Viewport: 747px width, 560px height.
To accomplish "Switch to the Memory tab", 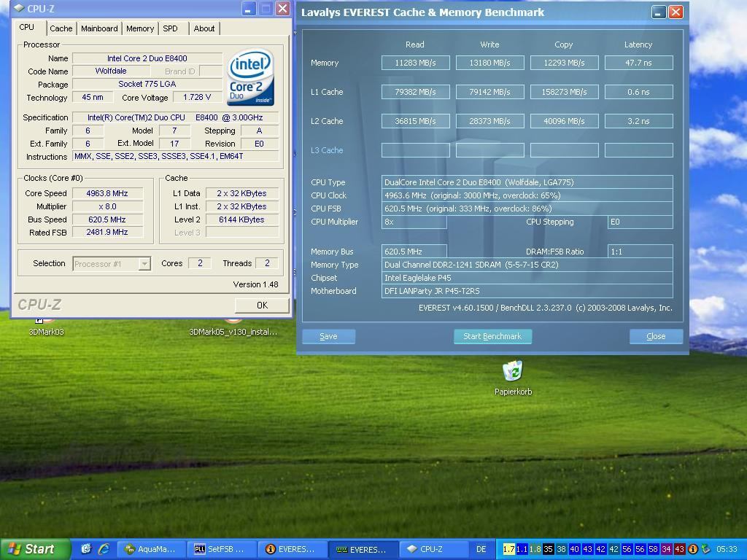I will (x=139, y=28).
